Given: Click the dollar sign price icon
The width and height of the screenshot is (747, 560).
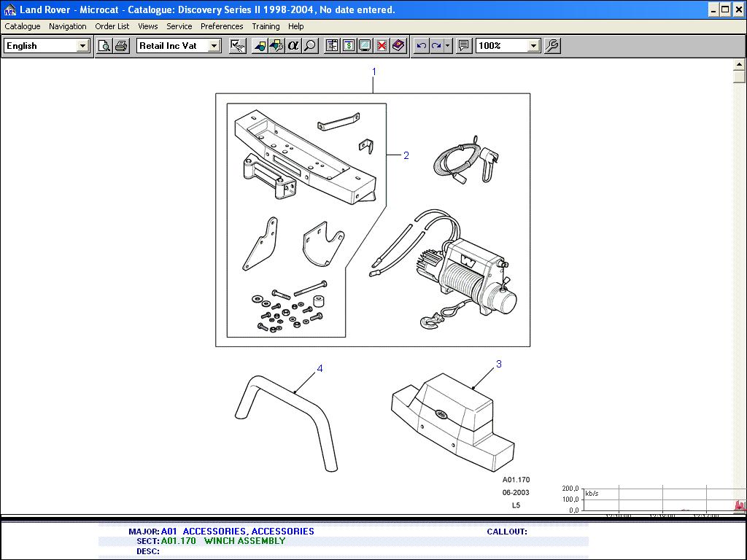Looking at the screenshot, I should coord(348,45).
